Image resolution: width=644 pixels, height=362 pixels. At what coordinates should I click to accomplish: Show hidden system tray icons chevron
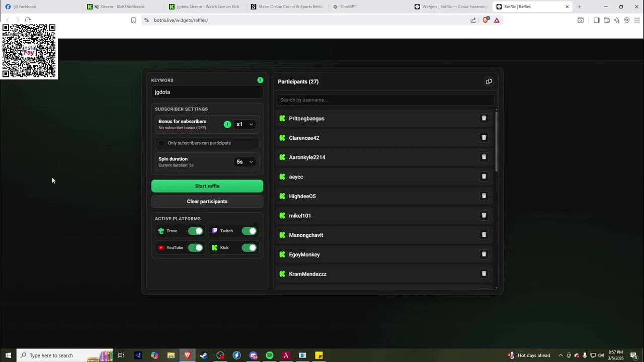[560, 355]
